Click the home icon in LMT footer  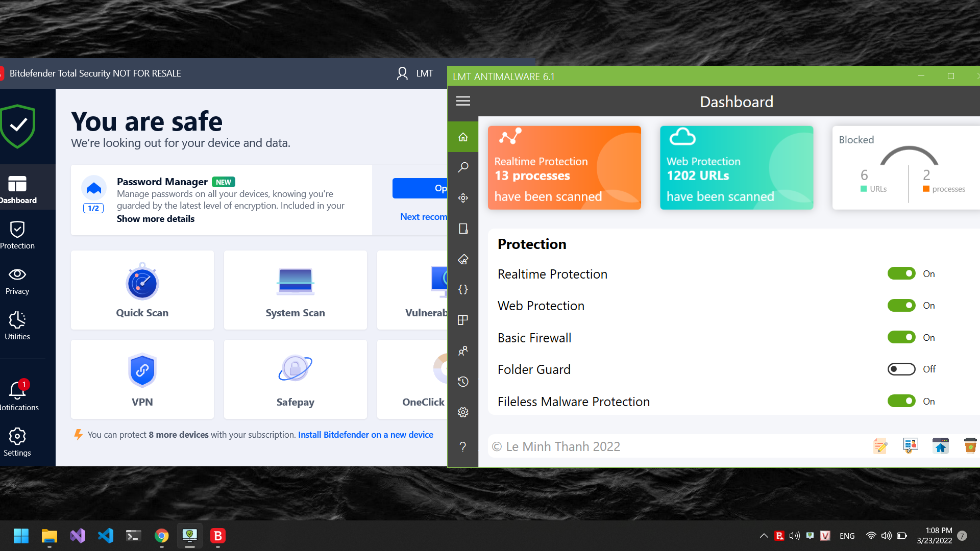tap(940, 446)
